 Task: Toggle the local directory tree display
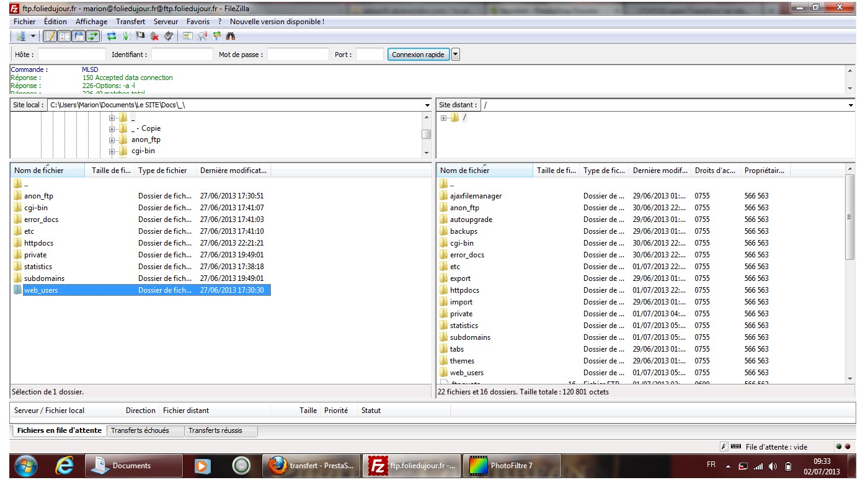64,36
